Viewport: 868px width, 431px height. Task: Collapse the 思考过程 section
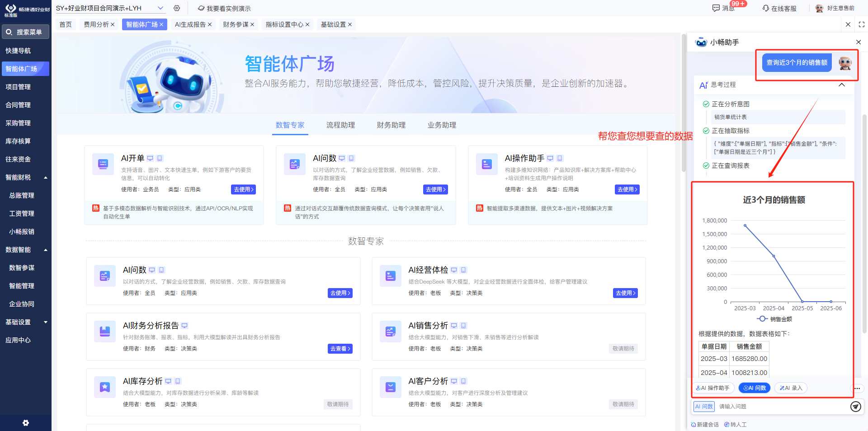click(842, 85)
